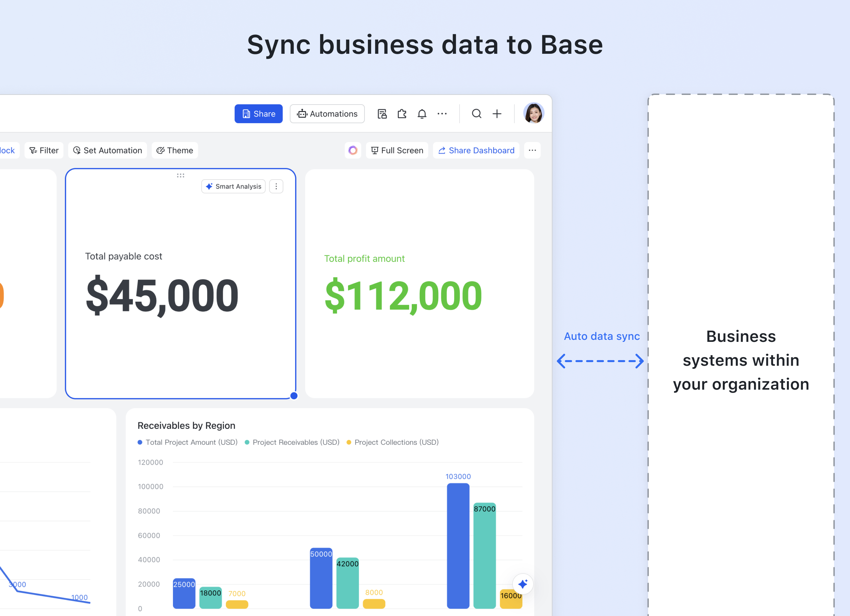Viewport: 850px width, 616px height.
Task: Open the colorful AI assistant ring icon
Action: click(x=353, y=151)
